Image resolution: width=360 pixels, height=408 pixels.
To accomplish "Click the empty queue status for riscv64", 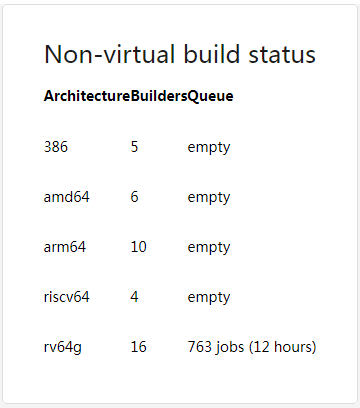I will 209,297.
